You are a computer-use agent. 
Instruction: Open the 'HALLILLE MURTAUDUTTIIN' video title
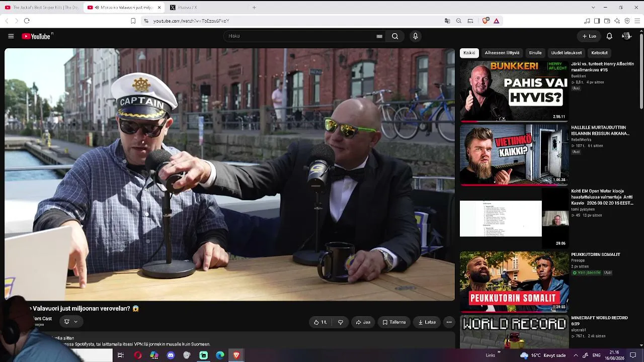coord(600,131)
